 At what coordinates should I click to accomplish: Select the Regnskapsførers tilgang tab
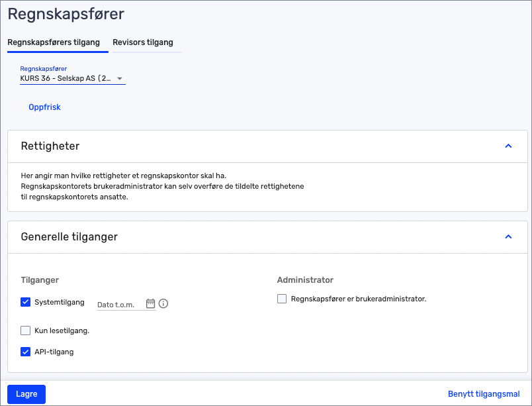point(54,42)
